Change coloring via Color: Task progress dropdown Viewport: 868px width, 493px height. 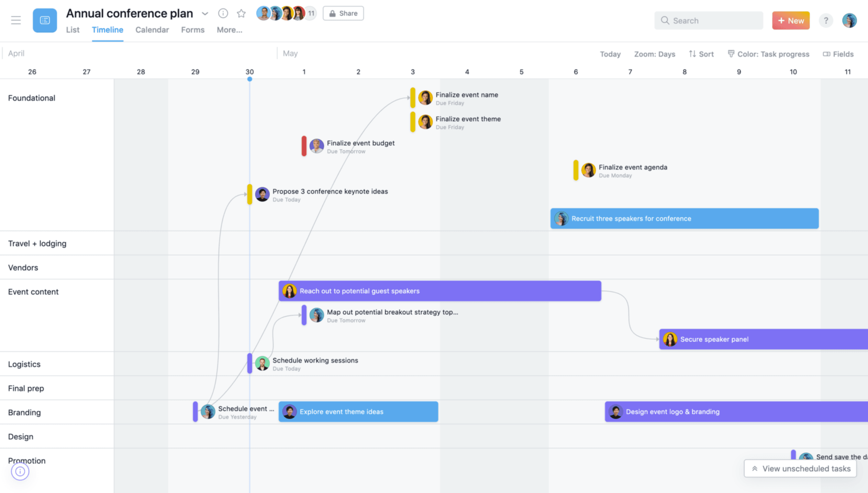point(769,54)
